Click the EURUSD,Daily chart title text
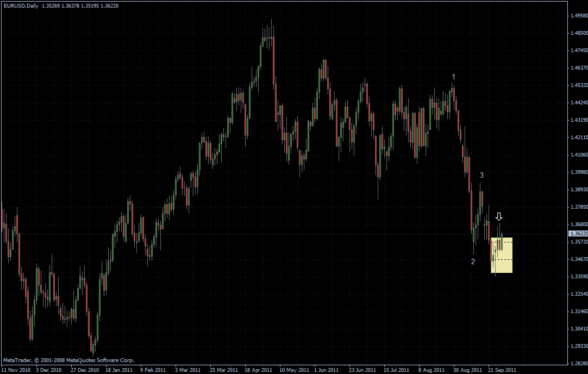The height and width of the screenshot is (374, 588). tap(21, 5)
